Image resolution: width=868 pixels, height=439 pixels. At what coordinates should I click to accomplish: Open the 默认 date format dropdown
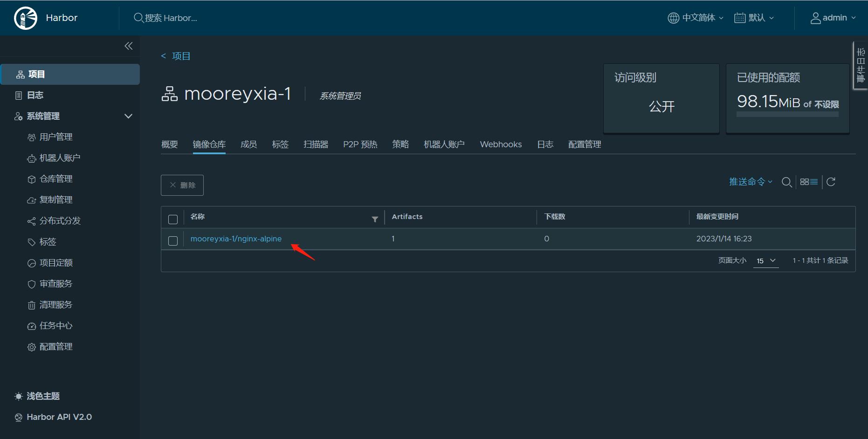[x=754, y=18]
